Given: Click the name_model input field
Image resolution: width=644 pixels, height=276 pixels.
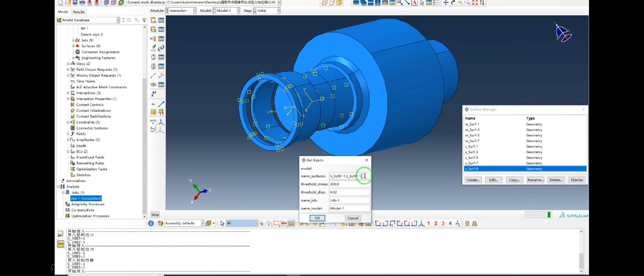Looking at the screenshot, I should [350, 208].
